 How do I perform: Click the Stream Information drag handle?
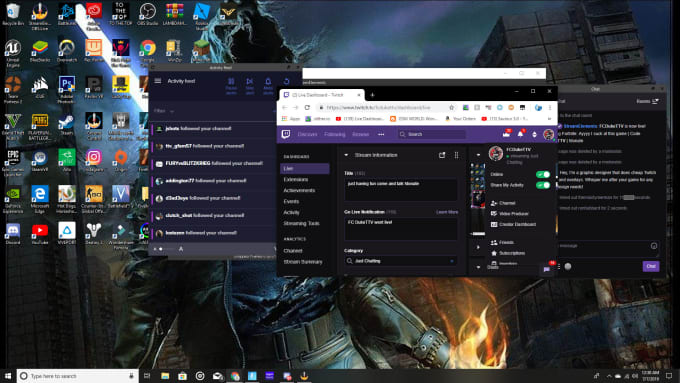click(x=456, y=155)
